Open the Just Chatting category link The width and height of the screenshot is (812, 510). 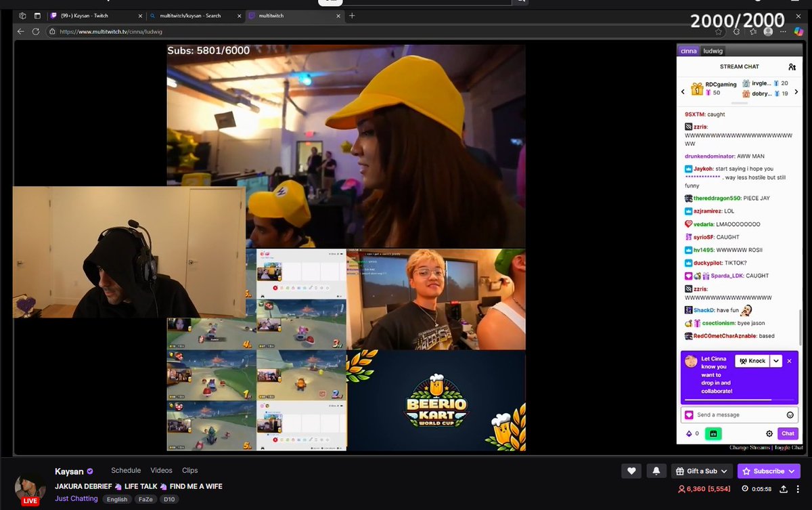pyautogui.click(x=76, y=498)
